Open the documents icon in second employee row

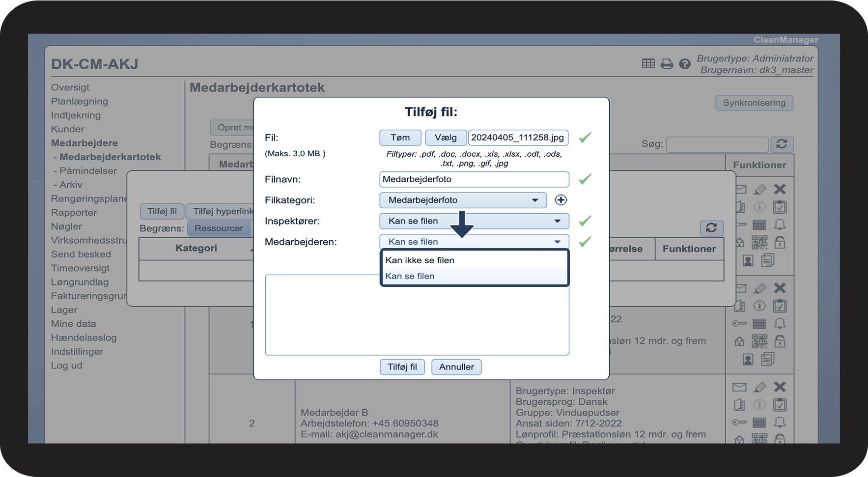(x=767, y=360)
